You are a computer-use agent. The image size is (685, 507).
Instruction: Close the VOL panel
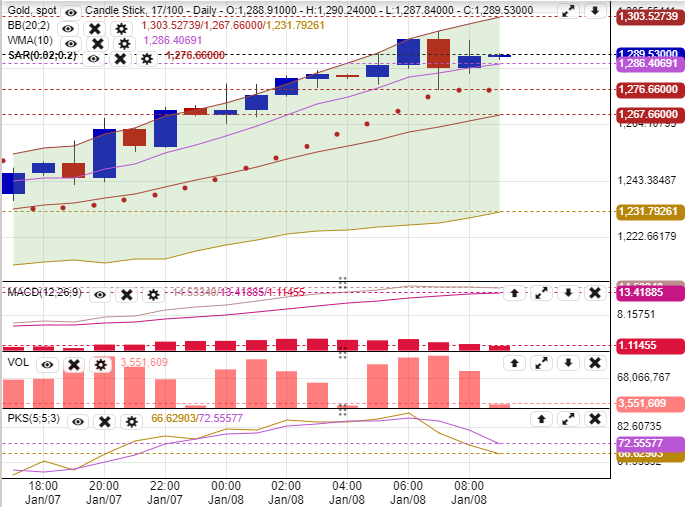click(x=594, y=363)
